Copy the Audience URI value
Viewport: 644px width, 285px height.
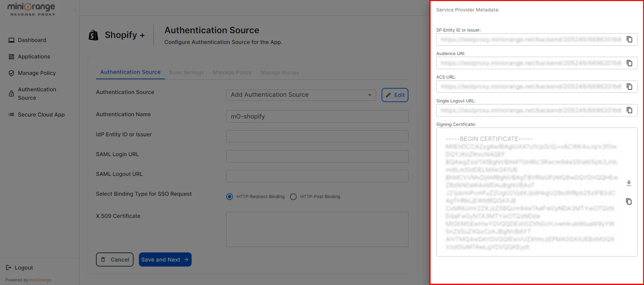tap(630, 63)
